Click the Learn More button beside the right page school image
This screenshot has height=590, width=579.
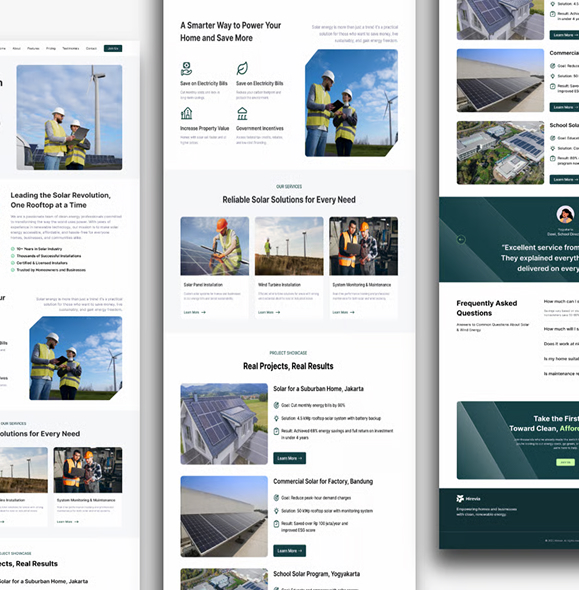[x=565, y=179]
